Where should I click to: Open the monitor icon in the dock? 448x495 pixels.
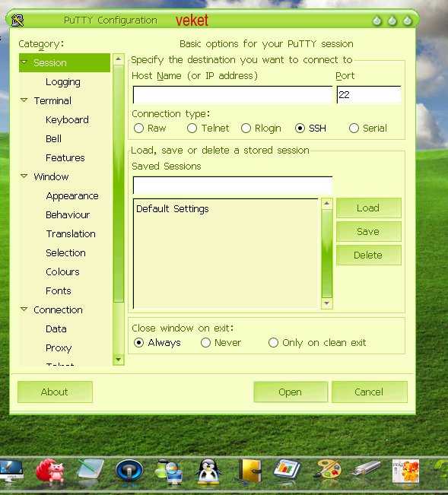(11, 472)
